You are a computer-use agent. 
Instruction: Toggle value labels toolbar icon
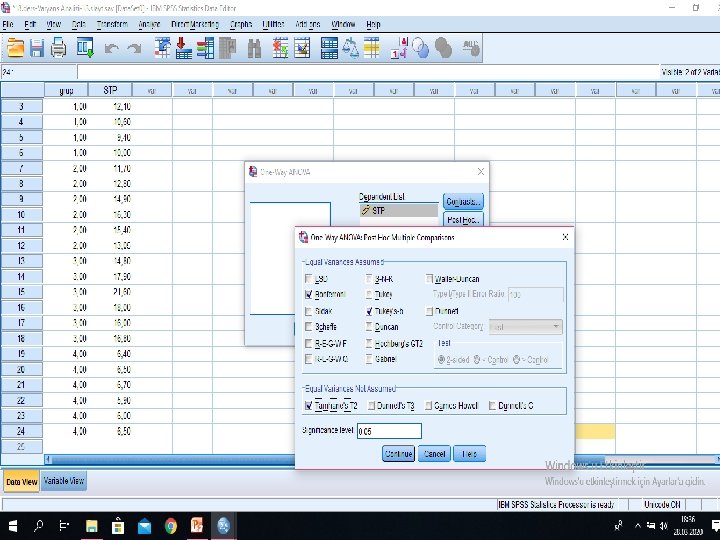tap(399, 48)
